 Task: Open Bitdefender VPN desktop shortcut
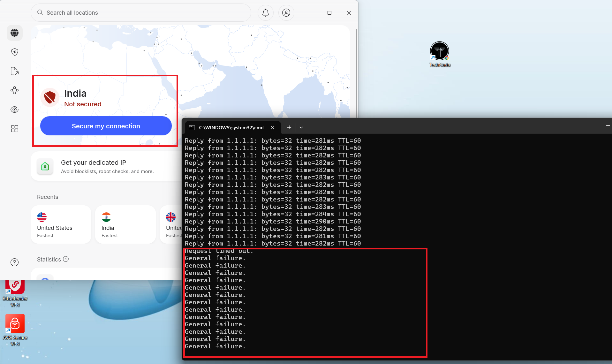tap(15, 294)
